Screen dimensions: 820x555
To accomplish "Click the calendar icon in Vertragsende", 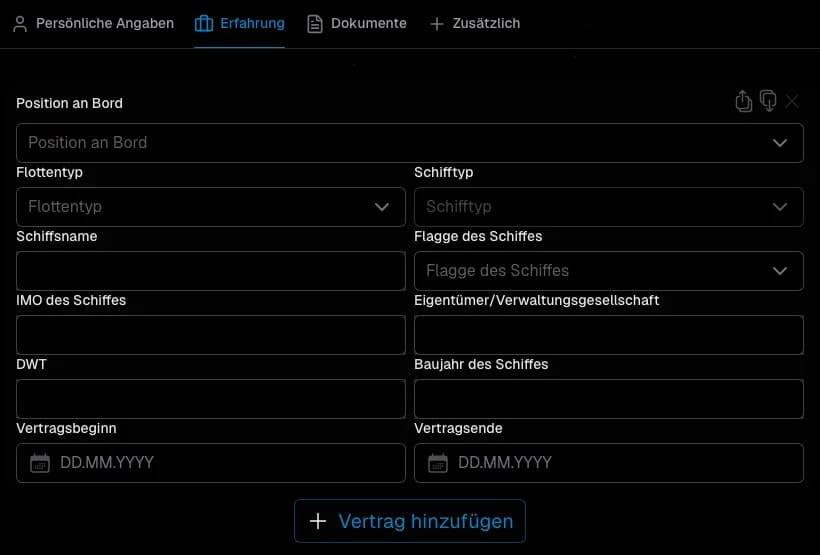I will 438,463.
